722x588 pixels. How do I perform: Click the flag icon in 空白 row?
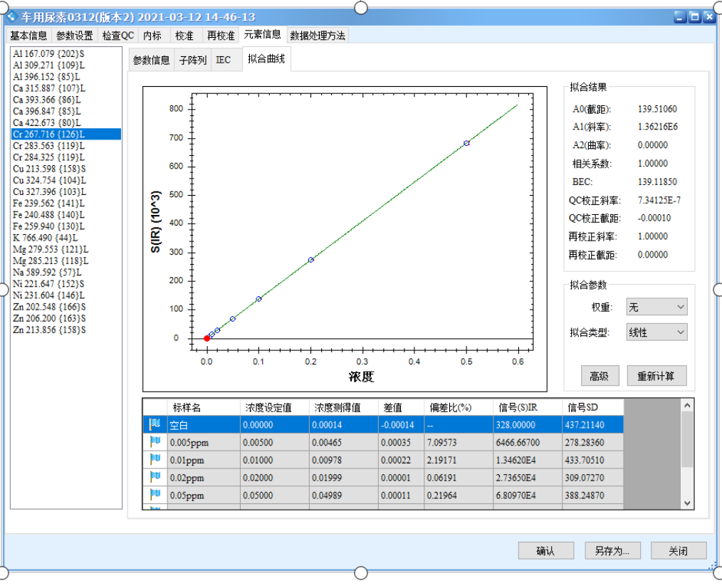[x=155, y=425]
